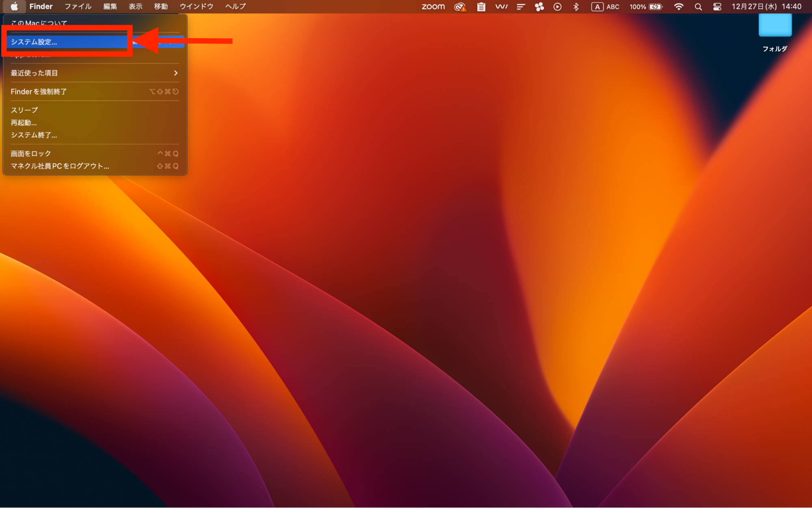Open the zoom menu bar icon
Image resolution: width=812 pixels, height=508 pixels.
pyautogui.click(x=433, y=6)
